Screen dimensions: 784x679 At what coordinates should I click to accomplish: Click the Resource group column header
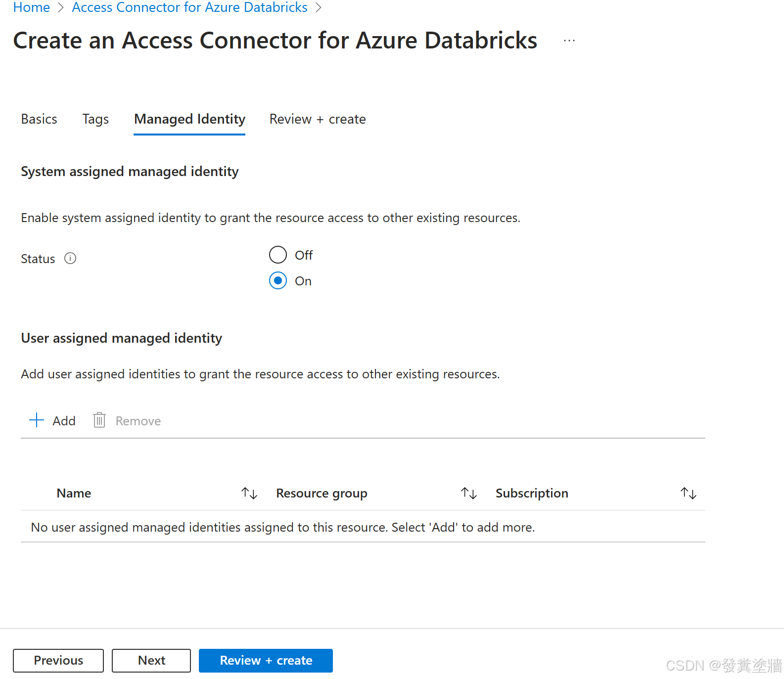(322, 493)
